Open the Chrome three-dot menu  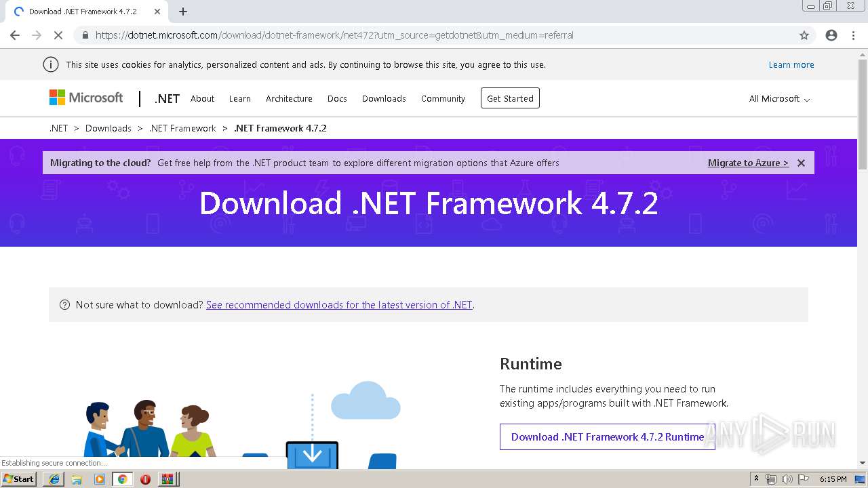pos(853,35)
